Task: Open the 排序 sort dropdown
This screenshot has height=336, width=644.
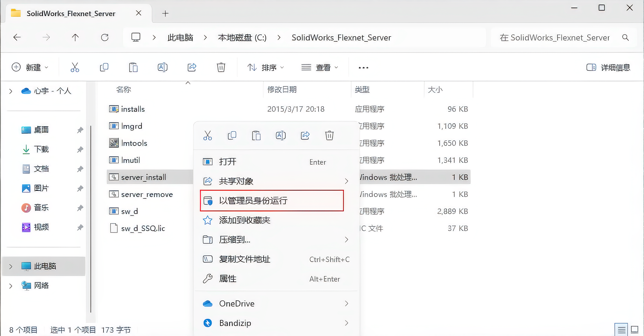Action: click(x=265, y=67)
